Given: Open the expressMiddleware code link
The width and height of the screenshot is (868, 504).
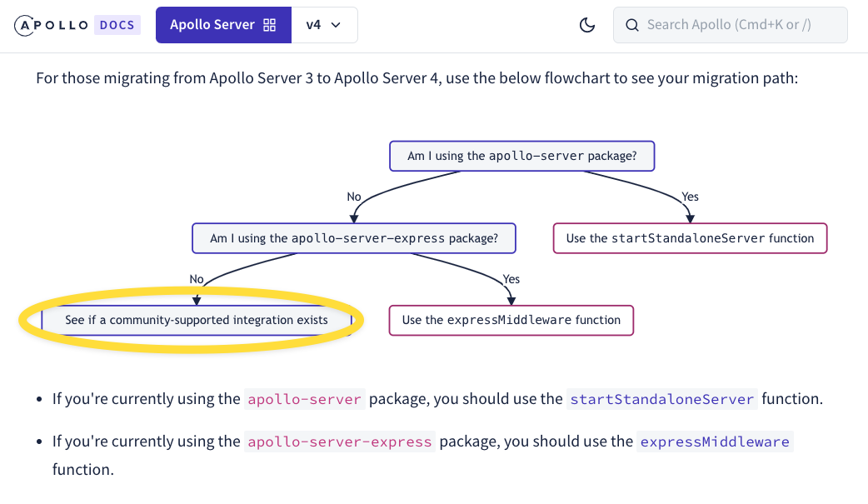Looking at the screenshot, I should [715, 442].
